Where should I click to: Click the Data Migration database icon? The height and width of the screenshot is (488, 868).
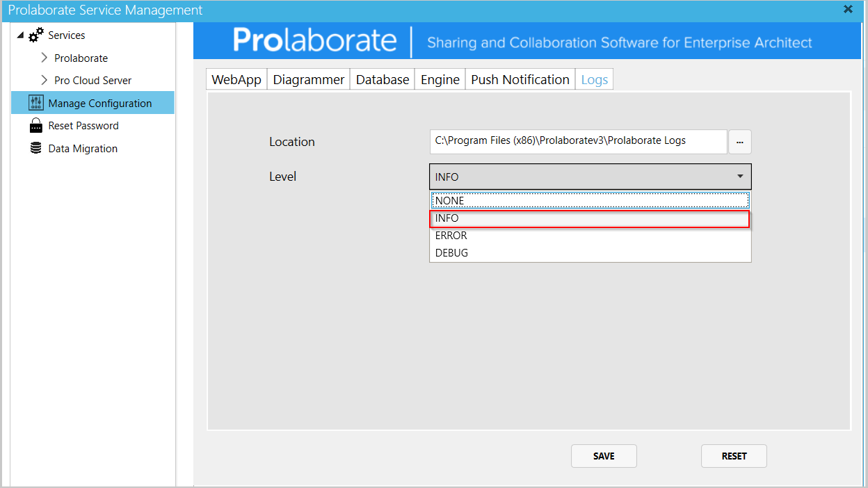point(36,148)
